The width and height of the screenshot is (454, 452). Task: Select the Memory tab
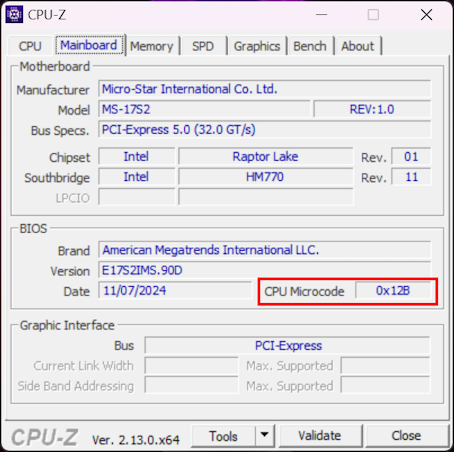coord(152,46)
